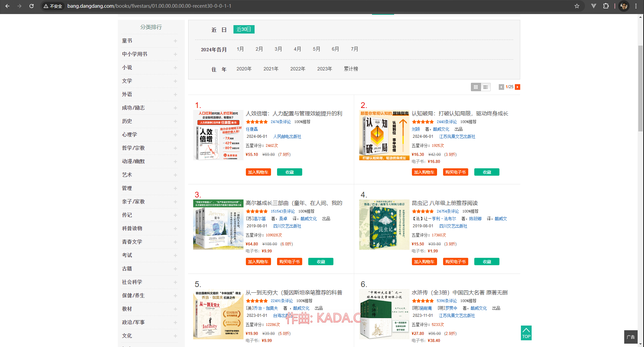The width and height of the screenshot is (644, 347).
Task: Open 2474条评论 reviews link
Action: (x=281, y=122)
